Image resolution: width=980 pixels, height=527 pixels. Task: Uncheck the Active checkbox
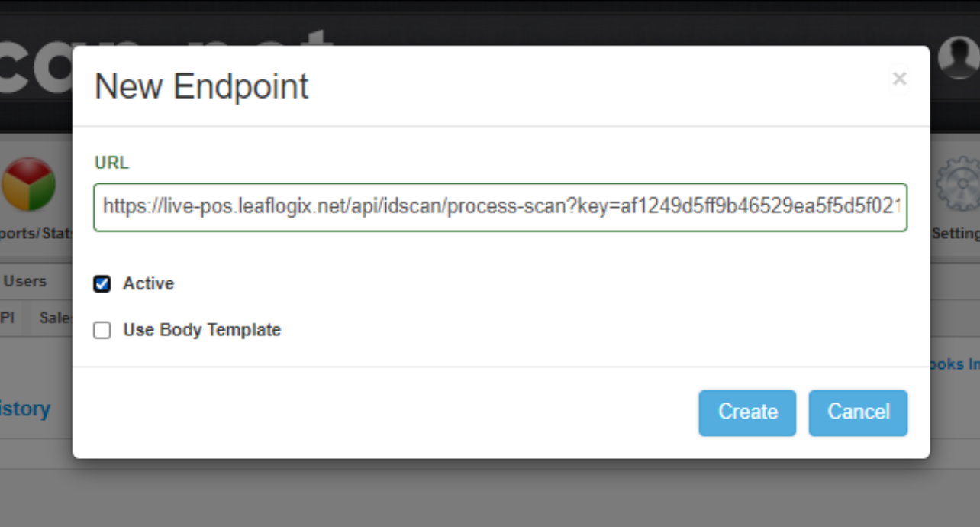102,284
